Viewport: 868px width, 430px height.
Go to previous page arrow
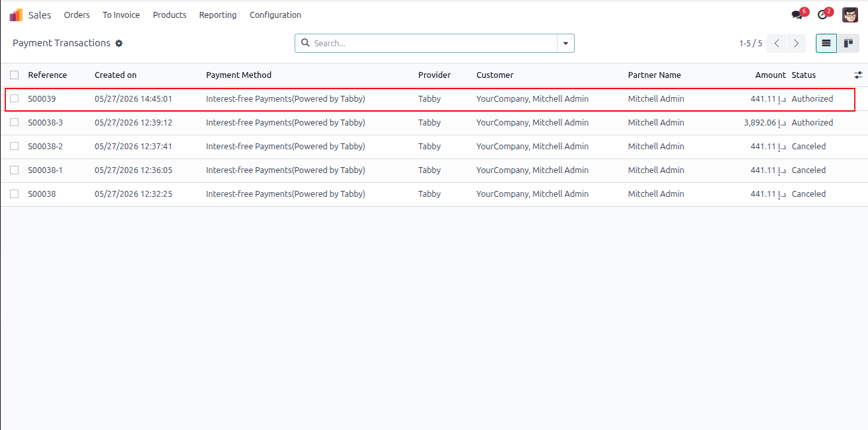point(777,43)
